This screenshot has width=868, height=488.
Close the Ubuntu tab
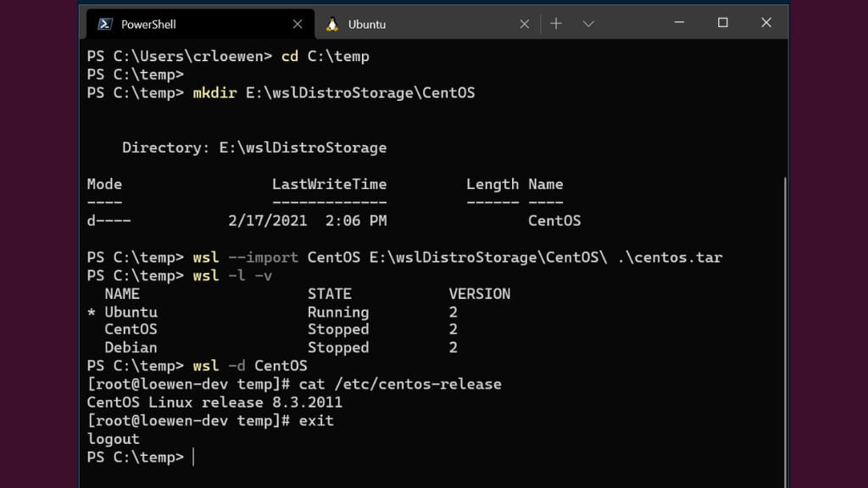point(525,24)
